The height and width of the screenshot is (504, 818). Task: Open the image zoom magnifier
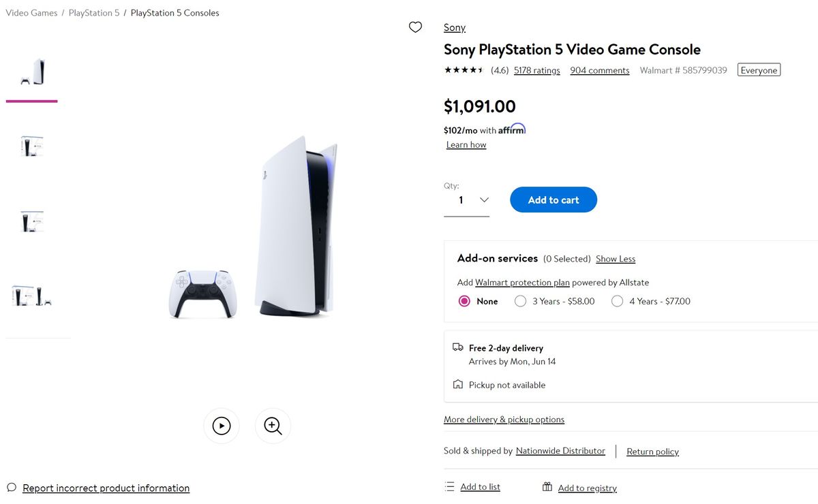click(x=273, y=425)
